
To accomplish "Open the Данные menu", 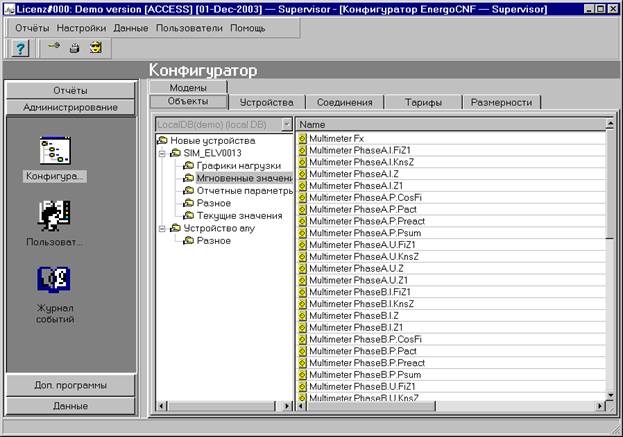I will [x=131, y=28].
